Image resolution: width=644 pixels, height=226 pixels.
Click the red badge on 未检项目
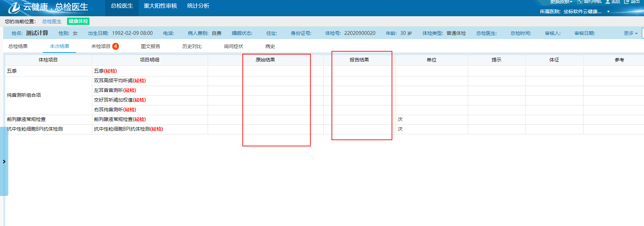(x=115, y=46)
